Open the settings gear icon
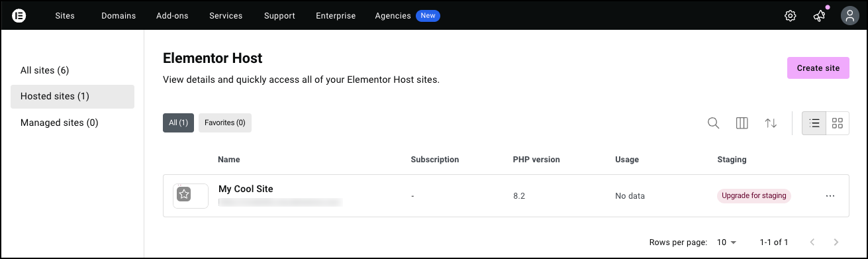868x259 pixels. pyautogui.click(x=790, y=16)
